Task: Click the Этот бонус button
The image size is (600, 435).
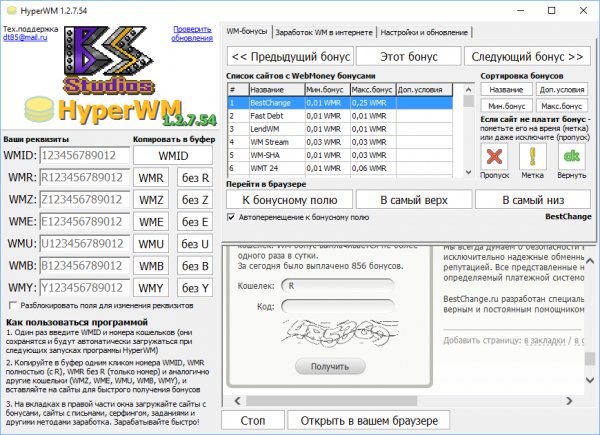Action: coord(409,57)
